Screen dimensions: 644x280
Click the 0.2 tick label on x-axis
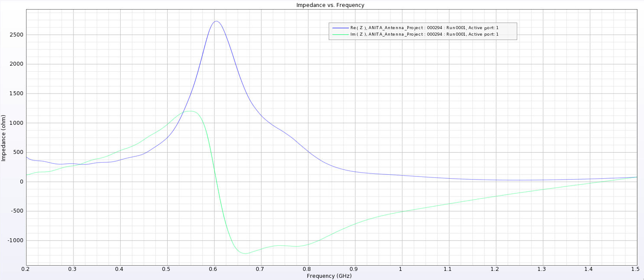tap(26, 270)
